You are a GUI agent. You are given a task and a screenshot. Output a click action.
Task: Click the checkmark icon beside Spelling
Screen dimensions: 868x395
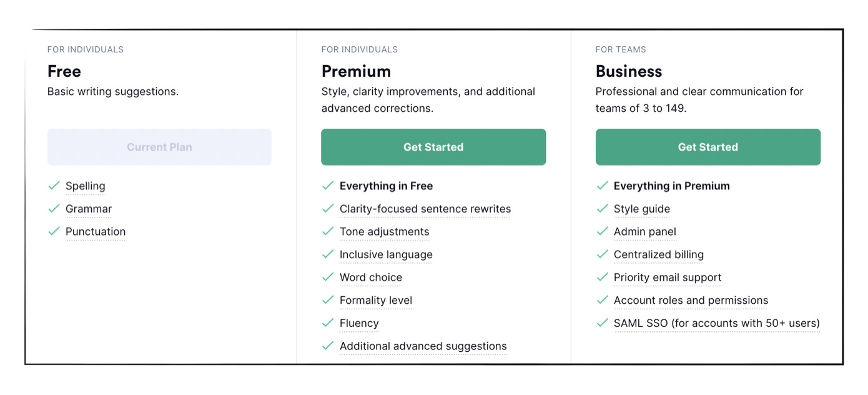click(54, 185)
